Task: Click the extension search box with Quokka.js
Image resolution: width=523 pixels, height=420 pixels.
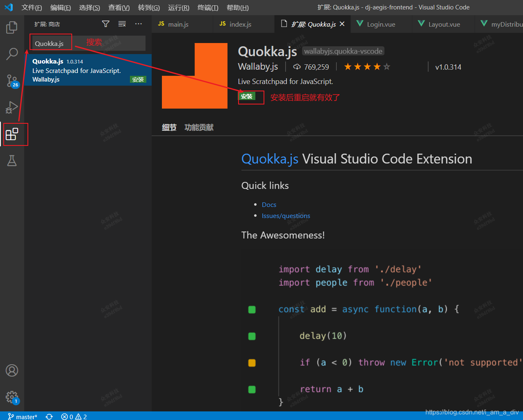Action: pos(88,43)
